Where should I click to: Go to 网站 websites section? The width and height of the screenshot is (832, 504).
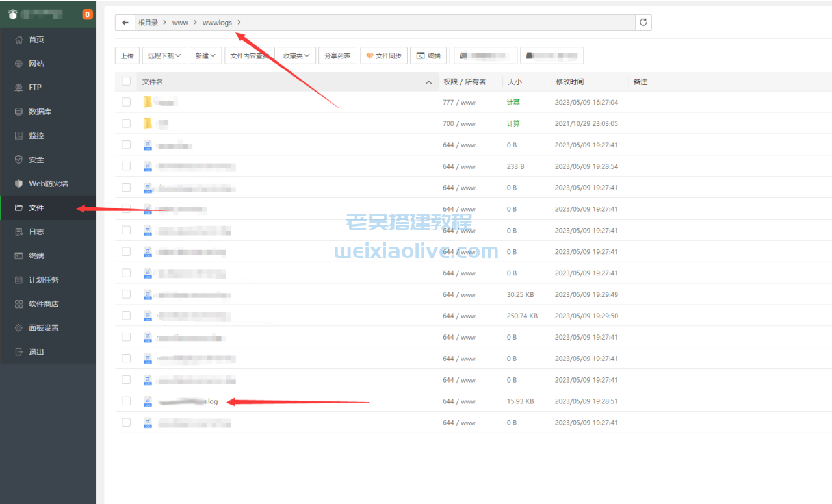pos(36,64)
